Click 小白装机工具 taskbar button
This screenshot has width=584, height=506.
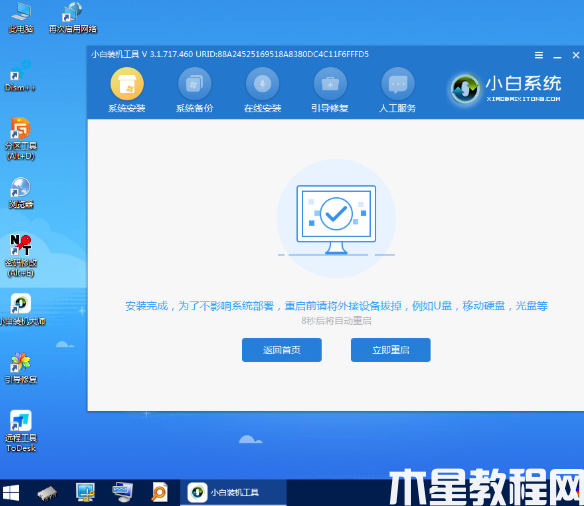tap(233, 492)
